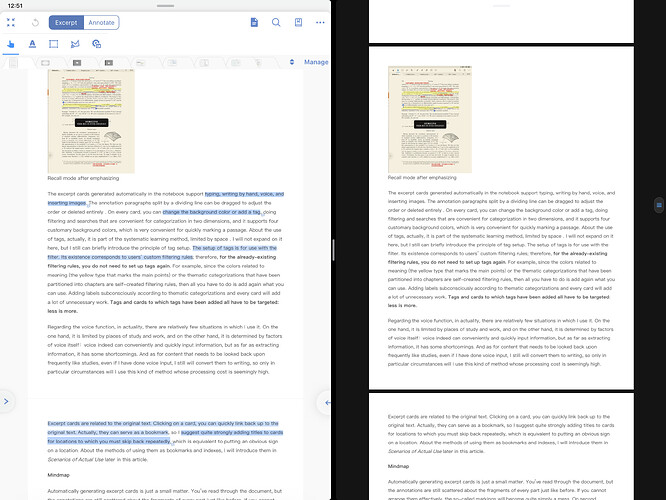Click the collapse fullscreen arrows icon
666x500 pixels.
11,23
